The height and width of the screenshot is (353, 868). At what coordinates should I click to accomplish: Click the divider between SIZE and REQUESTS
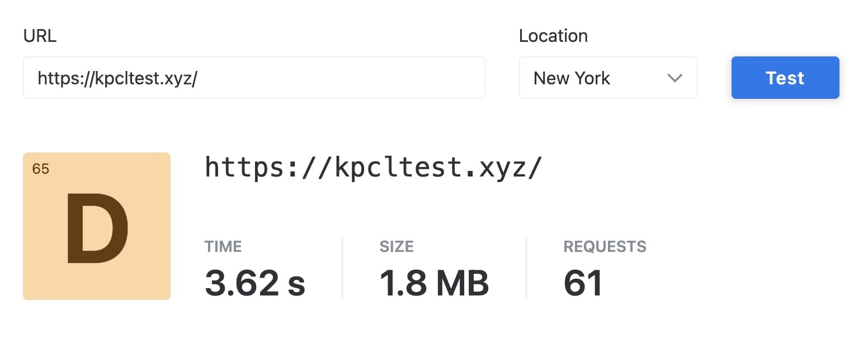pos(526,269)
